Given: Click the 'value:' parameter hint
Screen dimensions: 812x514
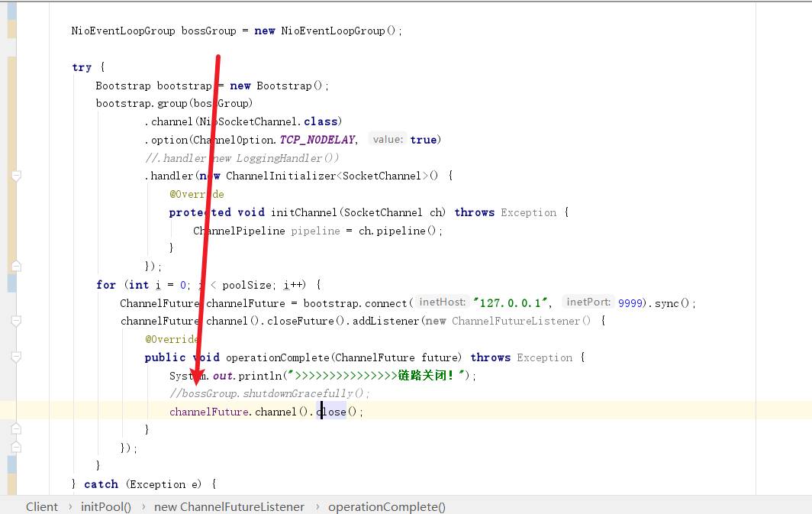Looking at the screenshot, I should (x=388, y=140).
